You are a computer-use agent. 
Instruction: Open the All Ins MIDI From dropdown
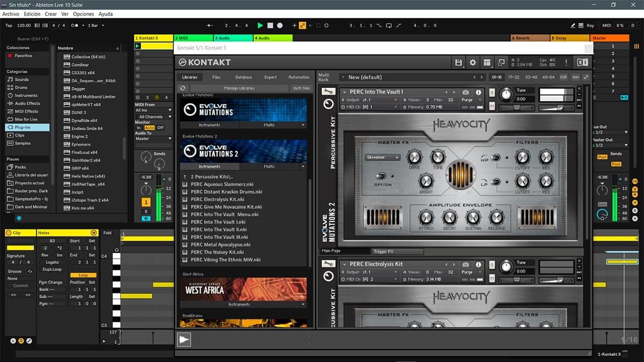tap(153, 110)
